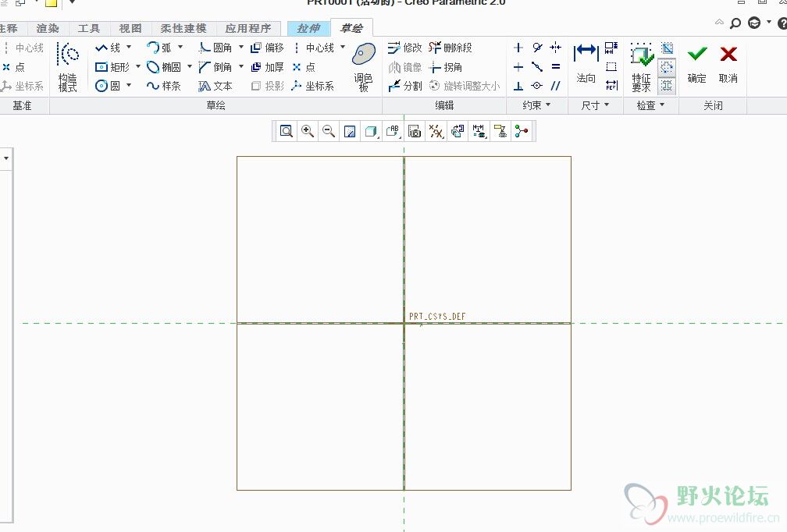Click Zoom Out magnifier icon
The image size is (787, 532).
point(329,131)
